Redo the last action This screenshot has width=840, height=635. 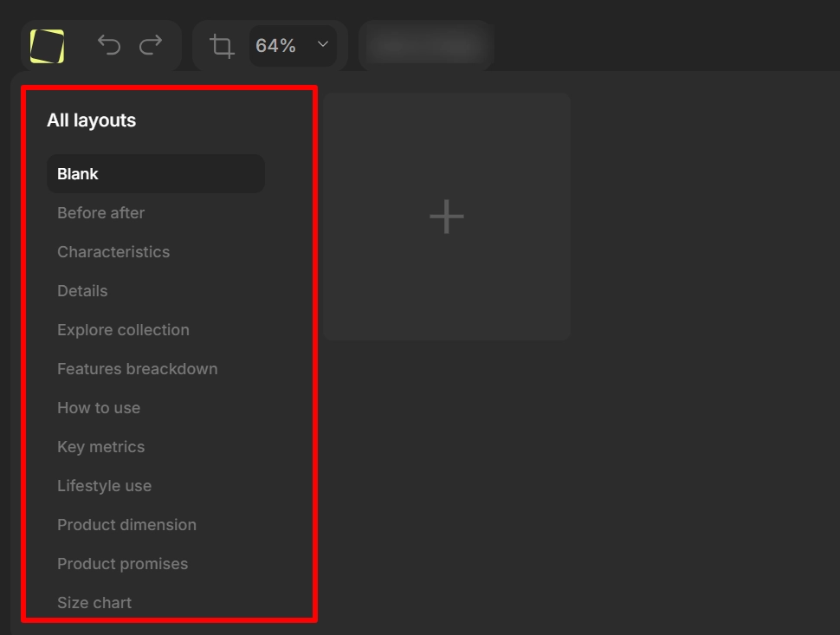150,45
